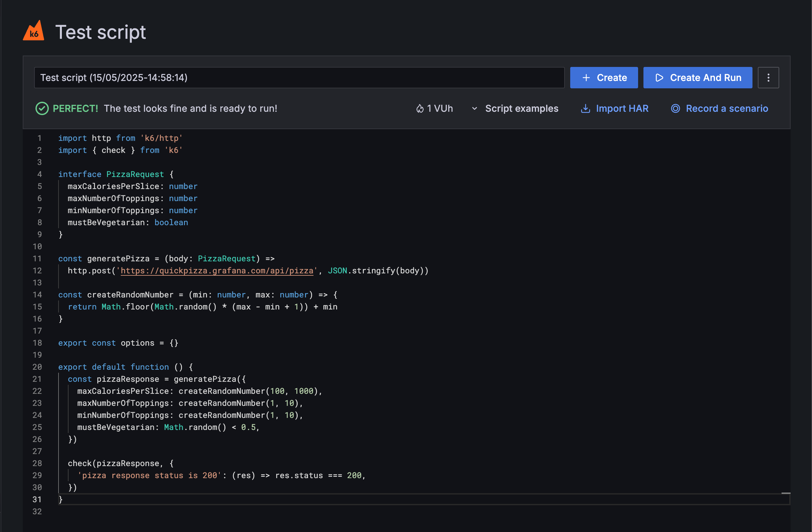Open the Import HAR link
The height and width of the screenshot is (532, 812).
tap(622, 108)
